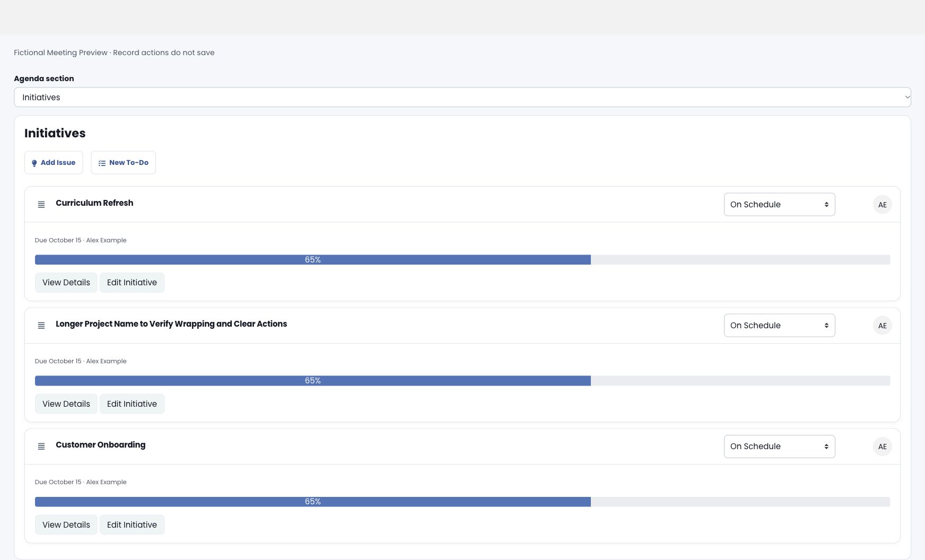View Details of Curriculum Refresh
Image resolution: width=925 pixels, height=560 pixels.
click(66, 283)
